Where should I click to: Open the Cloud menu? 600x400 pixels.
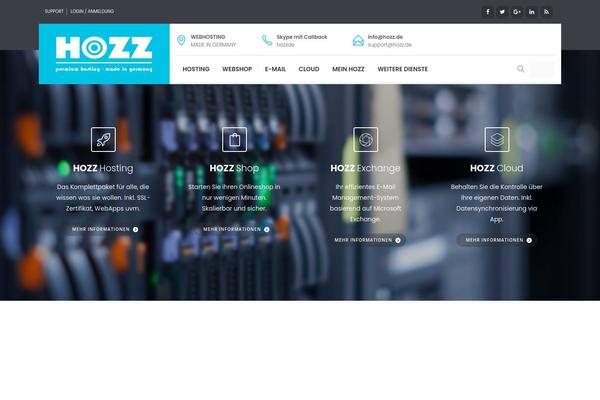click(309, 69)
